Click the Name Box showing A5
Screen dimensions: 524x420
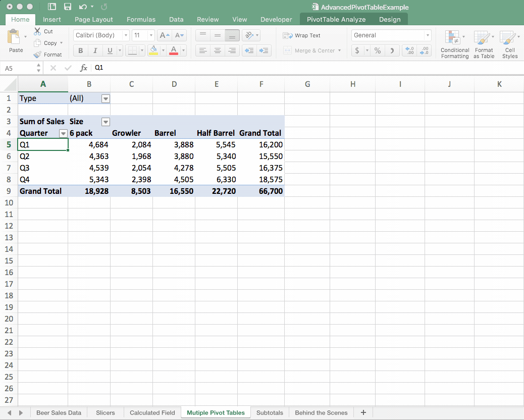click(x=20, y=67)
